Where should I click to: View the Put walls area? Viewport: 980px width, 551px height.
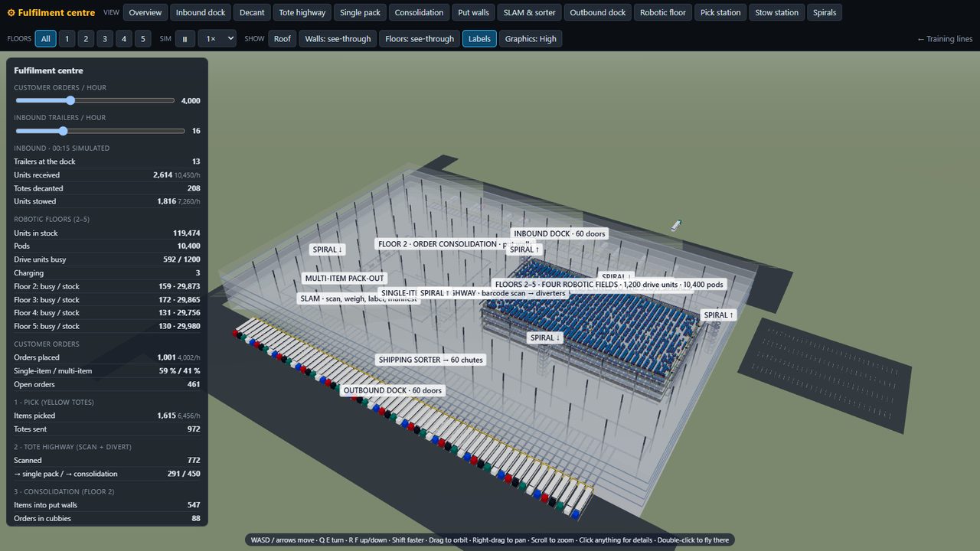473,12
